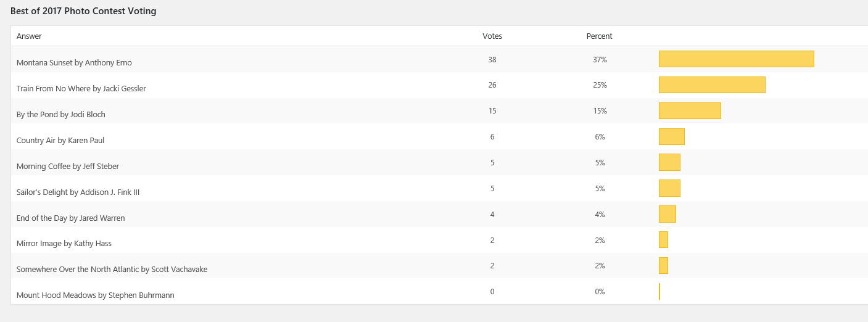
Task: Click Sailor's Delight by Addison J. Fink III
Action: click(x=78, y=192)
